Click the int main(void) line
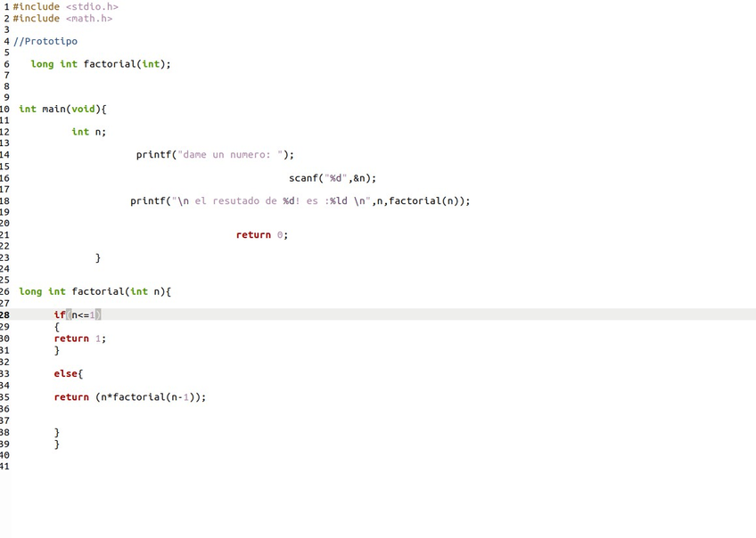 (x=62, y=110)
